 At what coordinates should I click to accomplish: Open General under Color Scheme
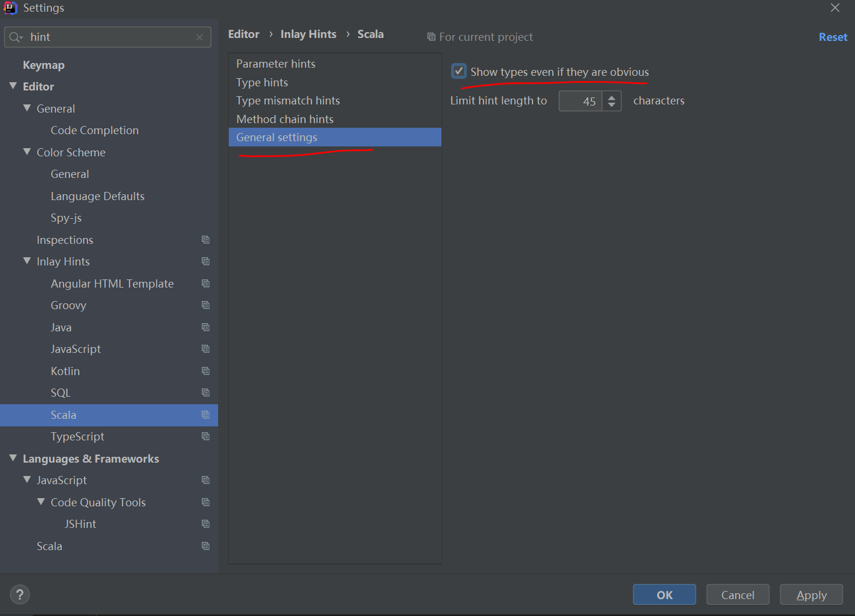[70, 174]
